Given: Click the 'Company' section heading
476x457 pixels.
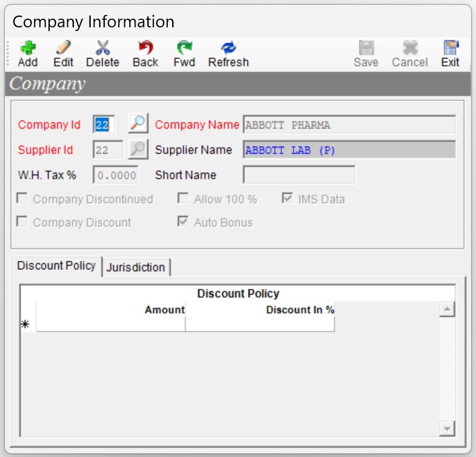Looking at the screenshot, I should pyautogui.click(x=48, y=84).
